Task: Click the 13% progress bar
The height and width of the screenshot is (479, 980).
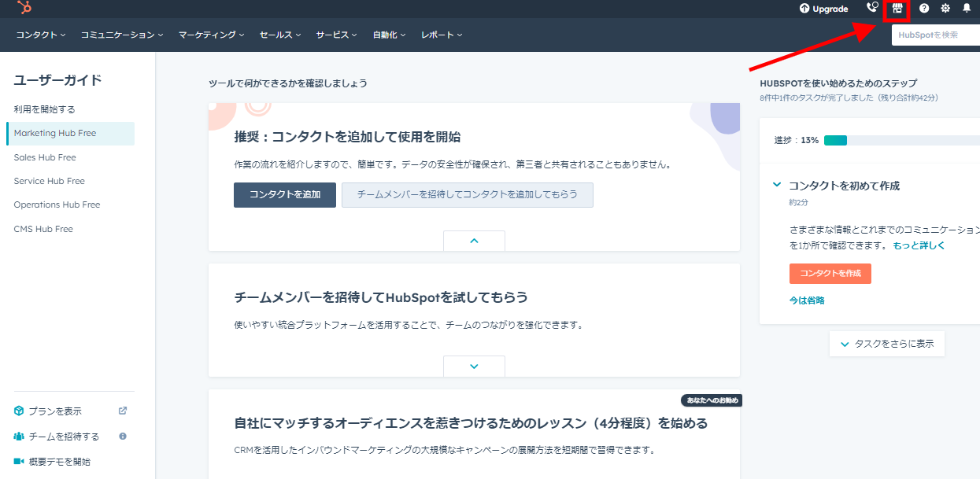Action: [x=900, y=140]
